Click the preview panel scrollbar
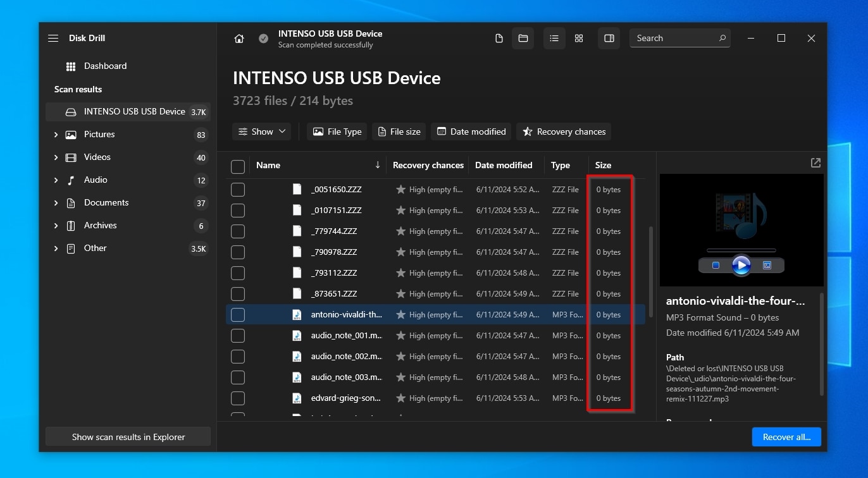 pos(822,345)
